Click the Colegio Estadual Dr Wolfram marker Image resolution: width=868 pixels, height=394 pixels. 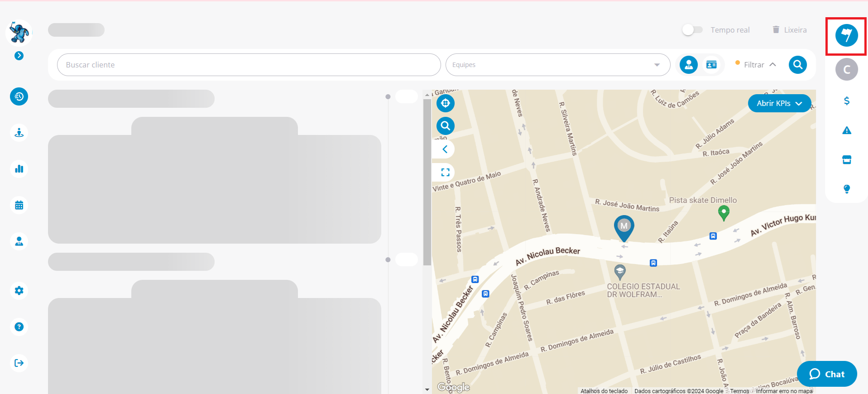[x=620, y=272]
